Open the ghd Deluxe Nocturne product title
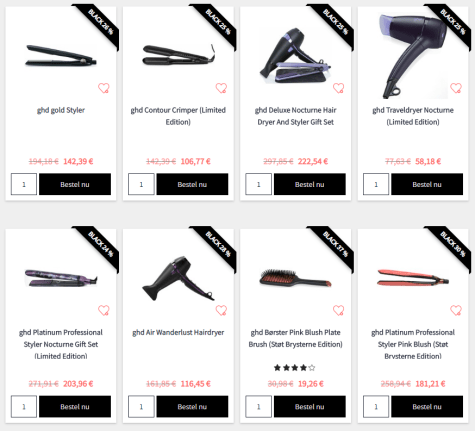 click(296, 116)
